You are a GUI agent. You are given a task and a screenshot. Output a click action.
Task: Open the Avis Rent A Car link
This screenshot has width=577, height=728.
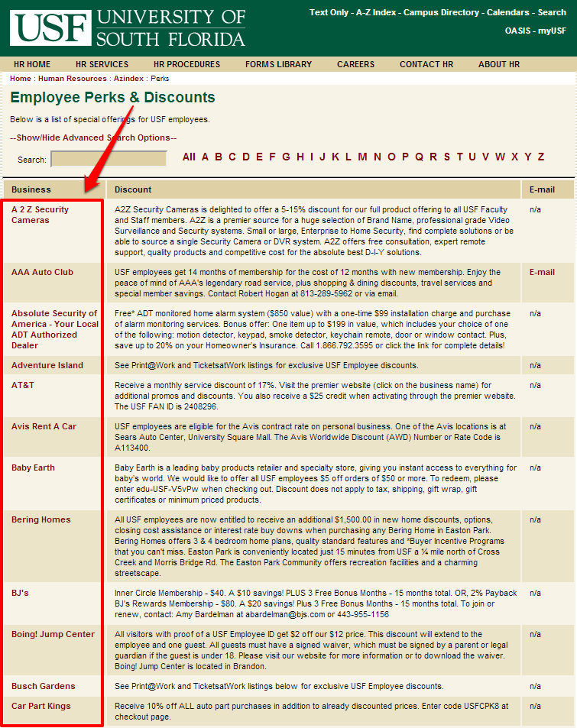pyautogui.click(x=44, y=427)
